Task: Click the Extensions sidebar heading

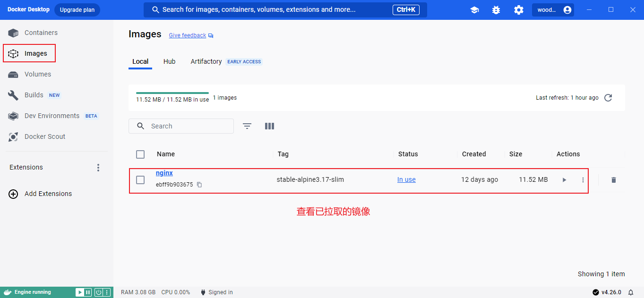Action: tap(26, 167)
